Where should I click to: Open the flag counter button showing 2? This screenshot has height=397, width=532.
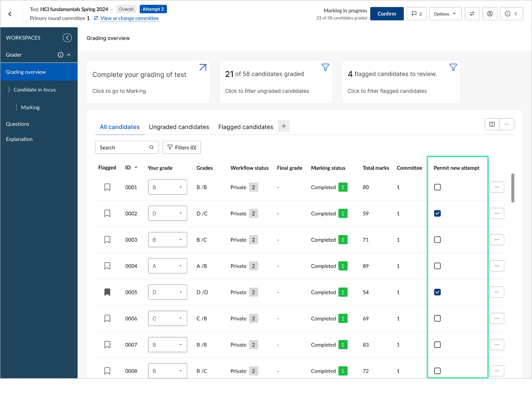point(416,14)
